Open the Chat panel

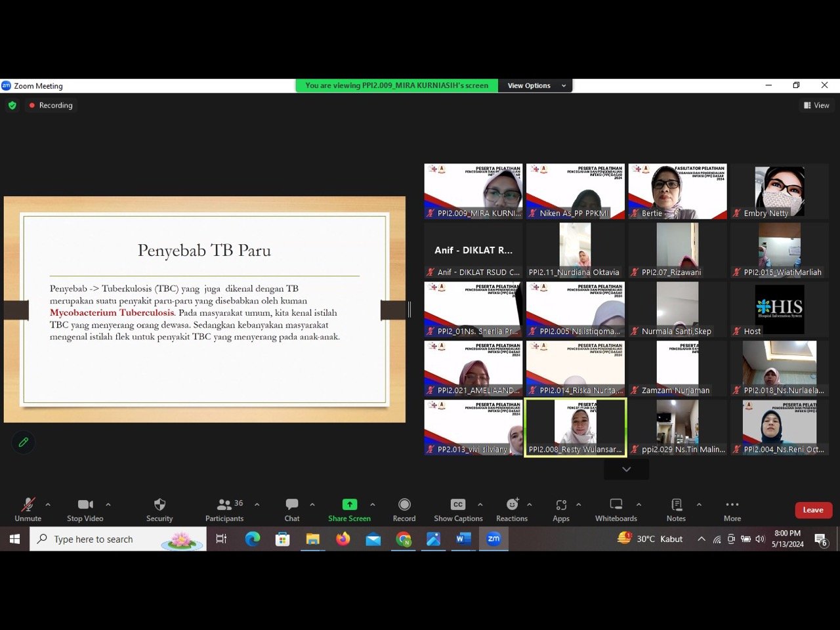click(292, 505)
